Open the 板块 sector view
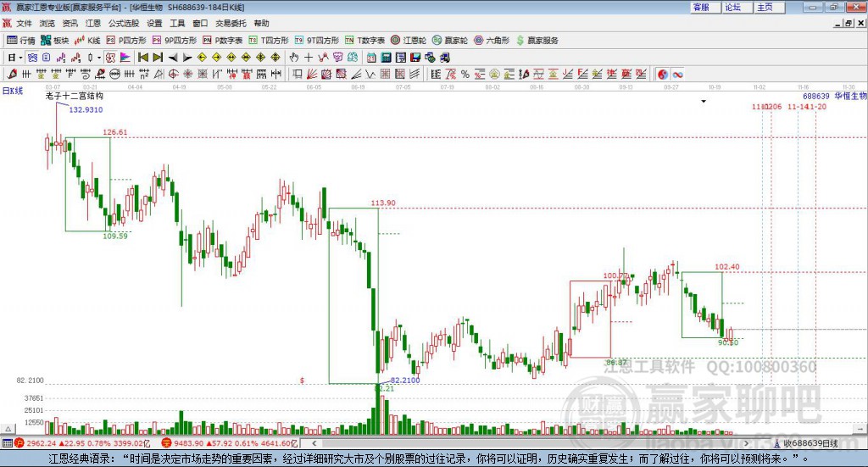 [54, 41]
